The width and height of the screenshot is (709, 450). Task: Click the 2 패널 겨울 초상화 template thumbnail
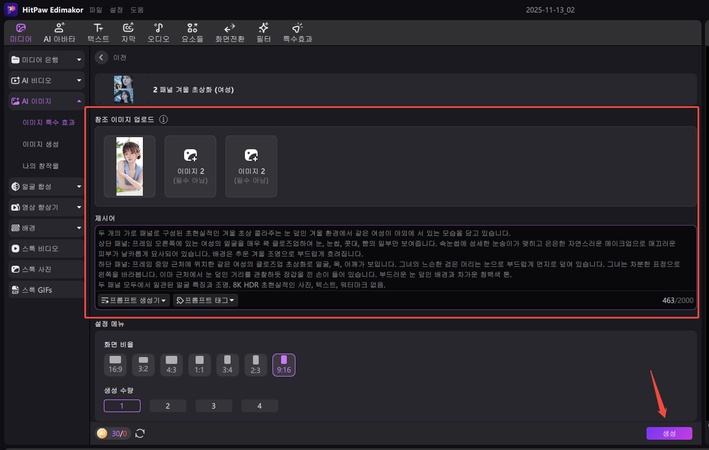123,89
